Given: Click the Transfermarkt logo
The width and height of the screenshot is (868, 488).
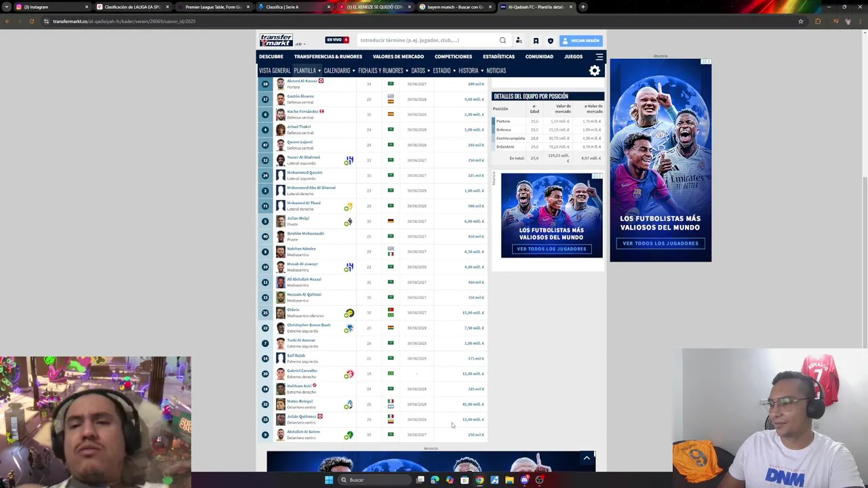Looking at the screenshot, I should pos(276,40).
